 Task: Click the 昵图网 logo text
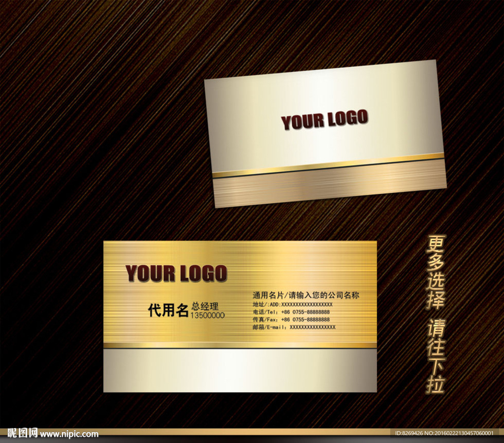point(23,433)
